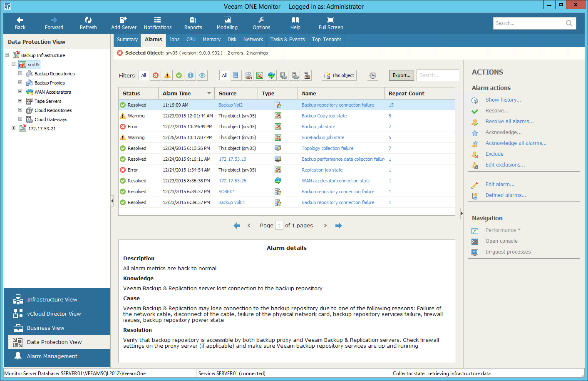The image size is (588, 381).
Task: Click the alarms Search input field
Action: tap(438, 75)
